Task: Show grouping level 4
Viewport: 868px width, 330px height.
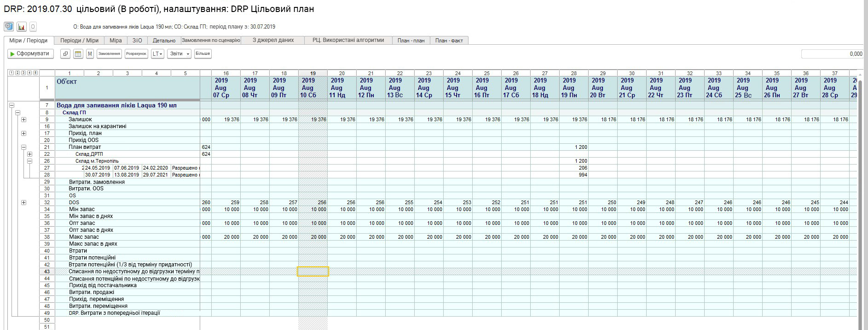Action: 29,73
